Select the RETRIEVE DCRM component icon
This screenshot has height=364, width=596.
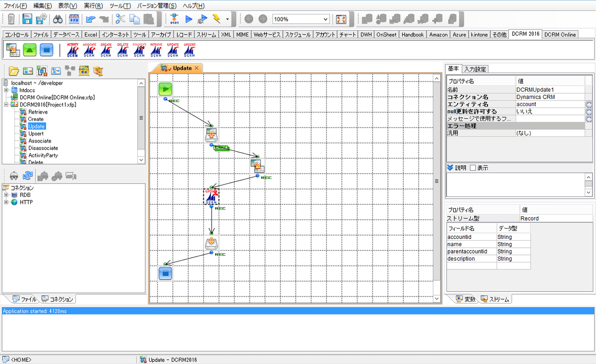156,50
